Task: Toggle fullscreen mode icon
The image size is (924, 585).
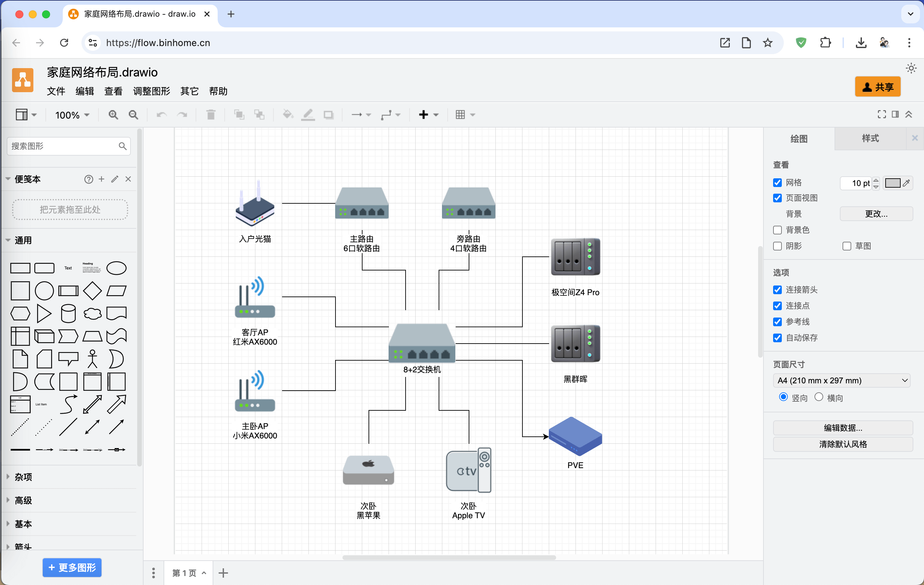Action: click(x=882, y=115)
